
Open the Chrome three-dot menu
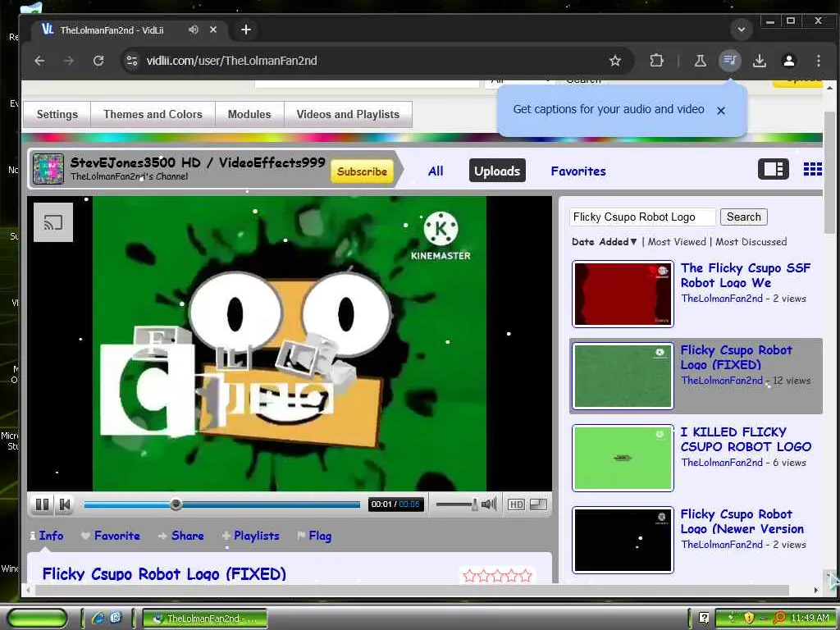pyautogui.click(x=818, y=61)
